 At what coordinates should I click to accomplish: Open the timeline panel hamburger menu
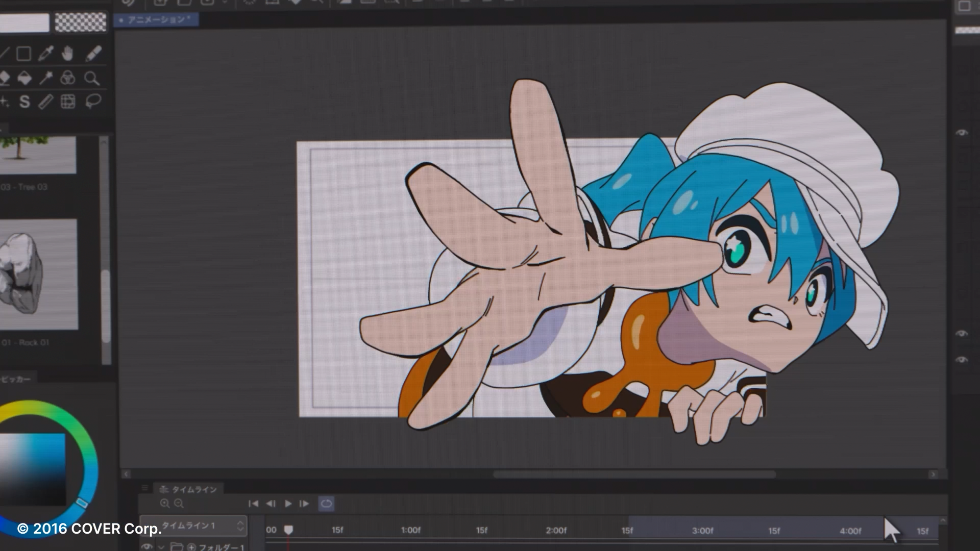click(145, 488)
